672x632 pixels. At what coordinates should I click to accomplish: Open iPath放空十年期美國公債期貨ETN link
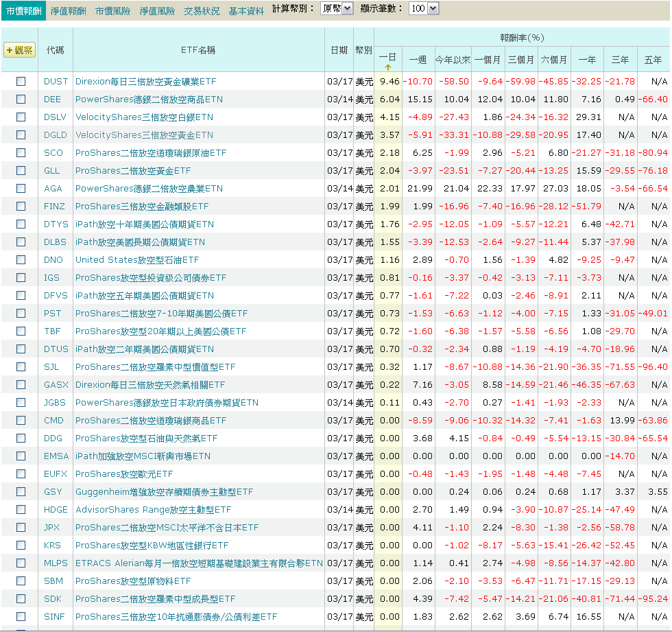pos(145,224)
